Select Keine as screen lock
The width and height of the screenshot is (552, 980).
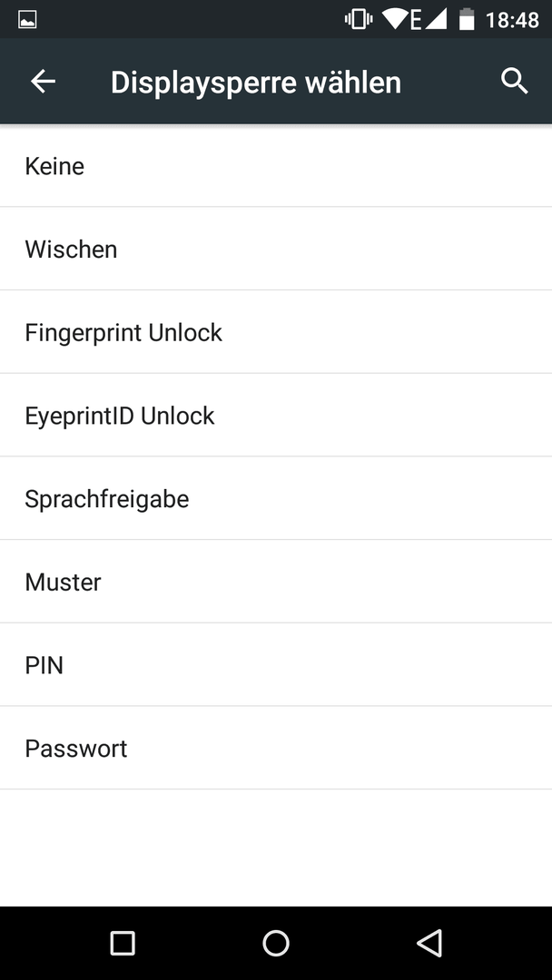[x=276, y=166]
